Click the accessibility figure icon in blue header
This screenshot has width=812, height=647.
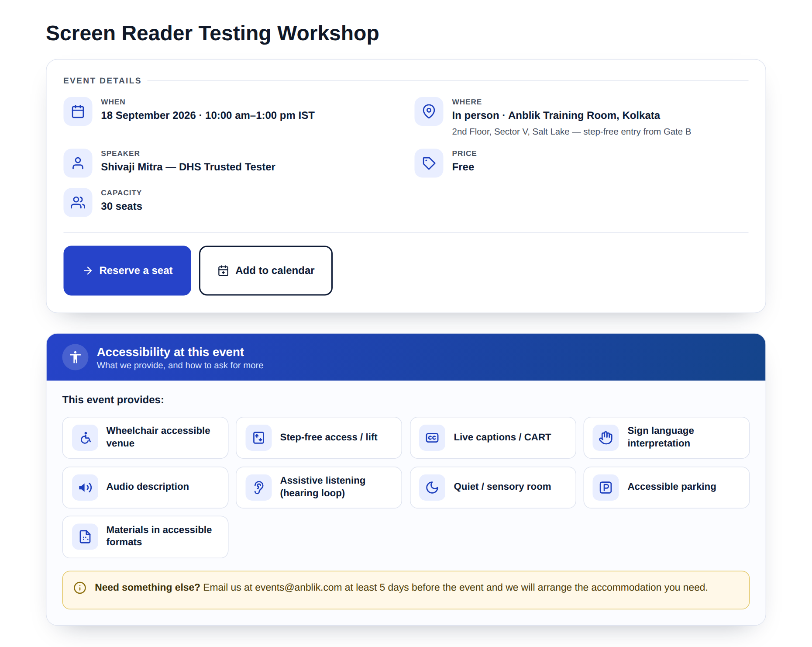(x=75, y=357)
